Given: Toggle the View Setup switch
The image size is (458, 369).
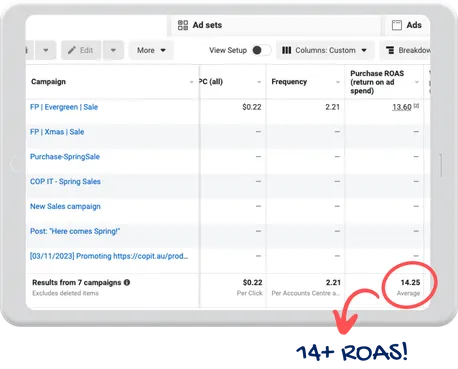Looking at the screenshot, I should [262, 50].
